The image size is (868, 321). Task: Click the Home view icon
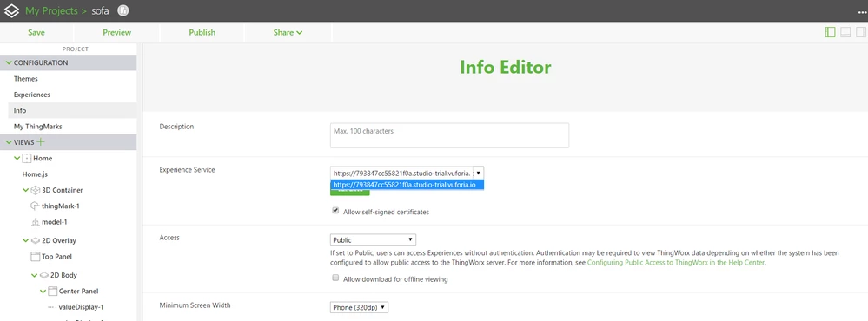pos(27,158)
